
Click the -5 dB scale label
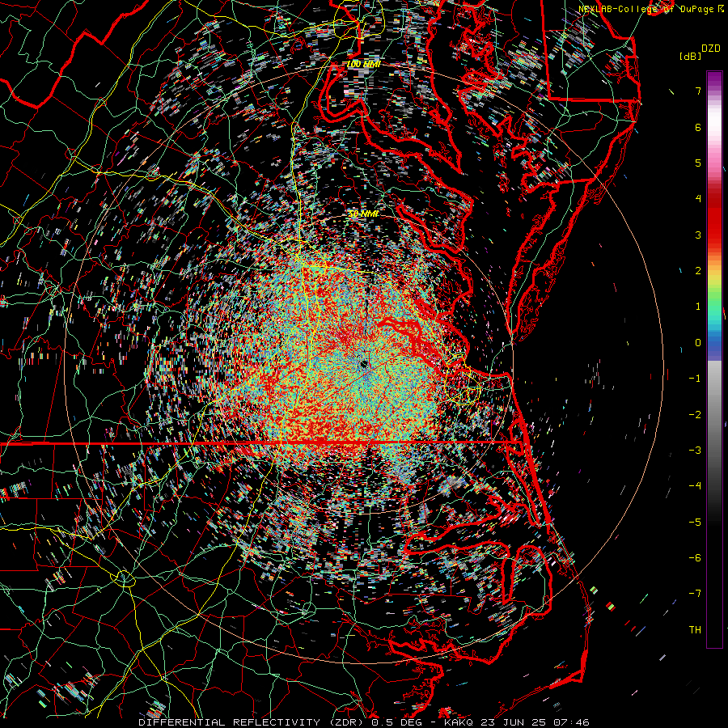click(695, 523)
